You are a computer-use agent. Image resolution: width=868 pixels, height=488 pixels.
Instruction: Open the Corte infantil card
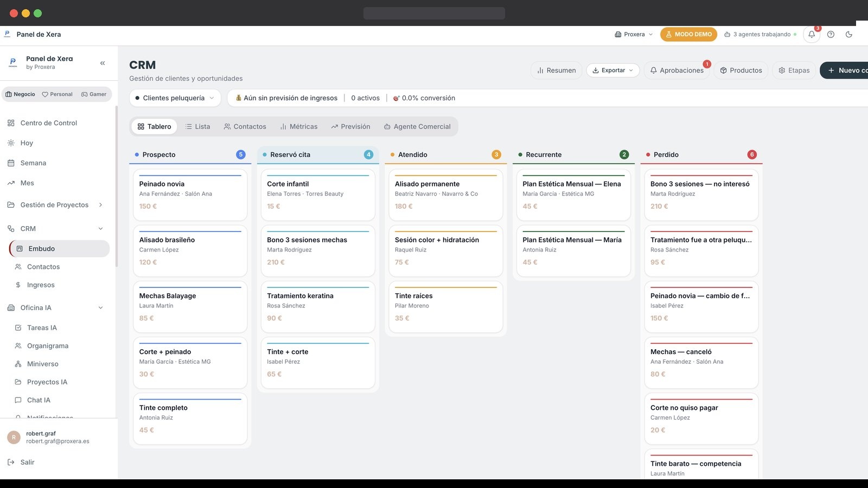(318, 195)
